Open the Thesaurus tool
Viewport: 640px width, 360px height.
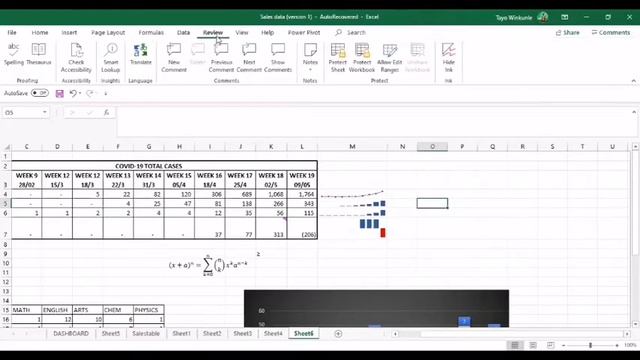(39, 54)
